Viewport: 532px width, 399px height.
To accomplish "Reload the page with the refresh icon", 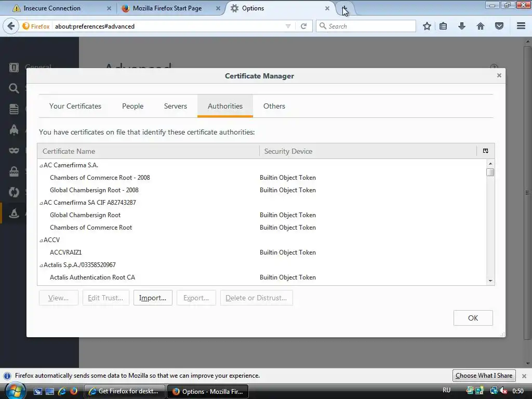I will point(303,26).
